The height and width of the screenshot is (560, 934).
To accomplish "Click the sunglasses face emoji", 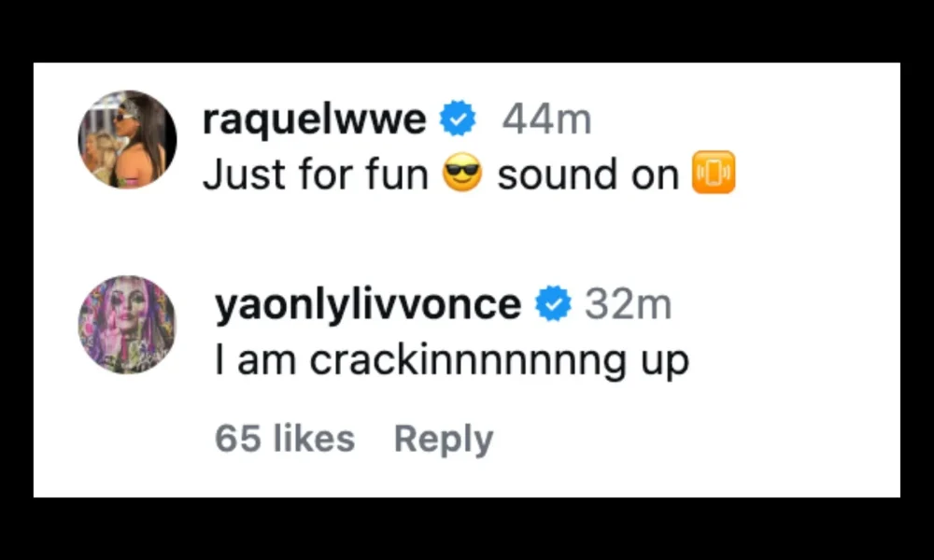I will tap(461, 174).
